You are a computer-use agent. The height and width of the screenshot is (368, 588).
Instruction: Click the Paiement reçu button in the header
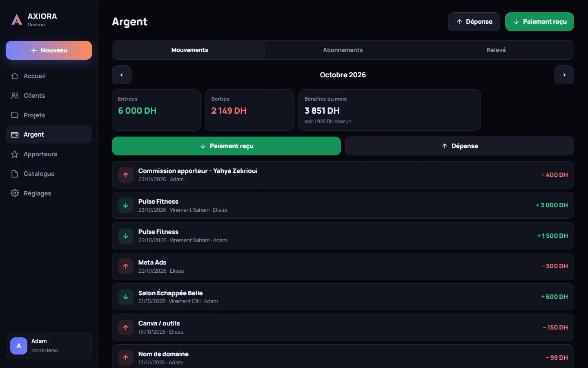click(x=539, y=22)
